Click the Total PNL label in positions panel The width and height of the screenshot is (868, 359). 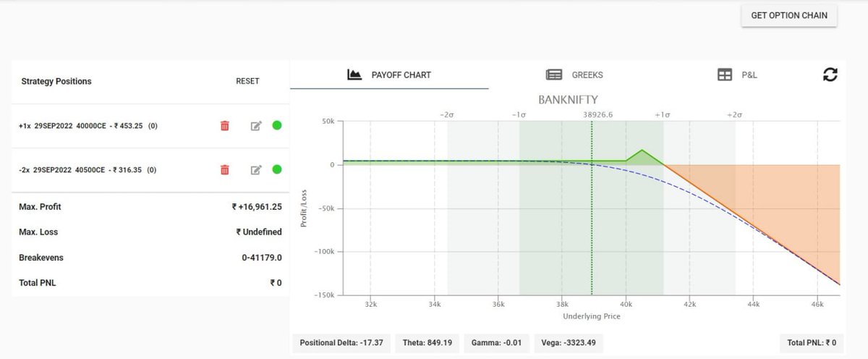click(37, 283)
